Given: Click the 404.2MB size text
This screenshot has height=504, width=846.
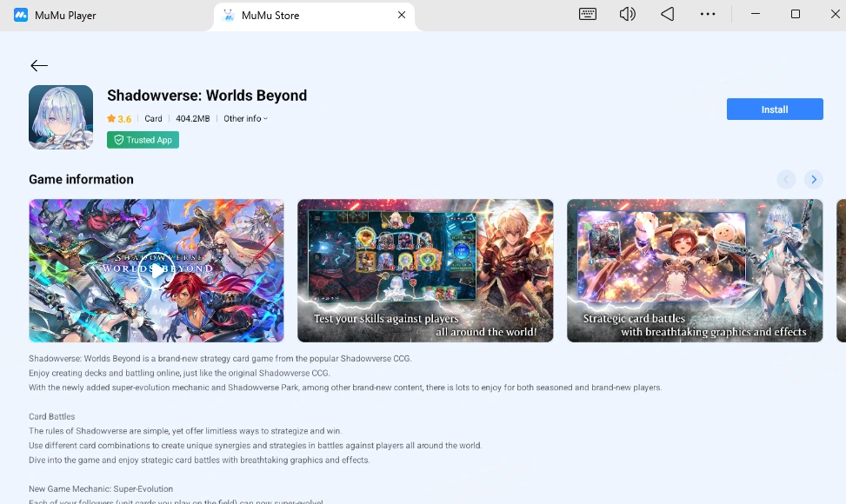Looking at the screenshot, I should [x=193, y=118].
